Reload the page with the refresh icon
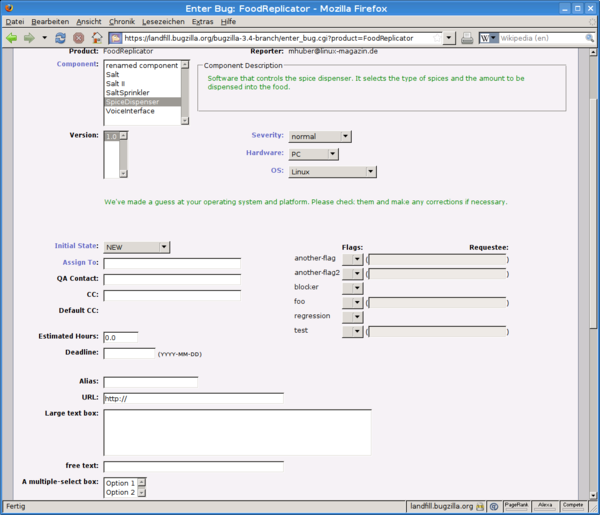600x515 pixels. 60,38
